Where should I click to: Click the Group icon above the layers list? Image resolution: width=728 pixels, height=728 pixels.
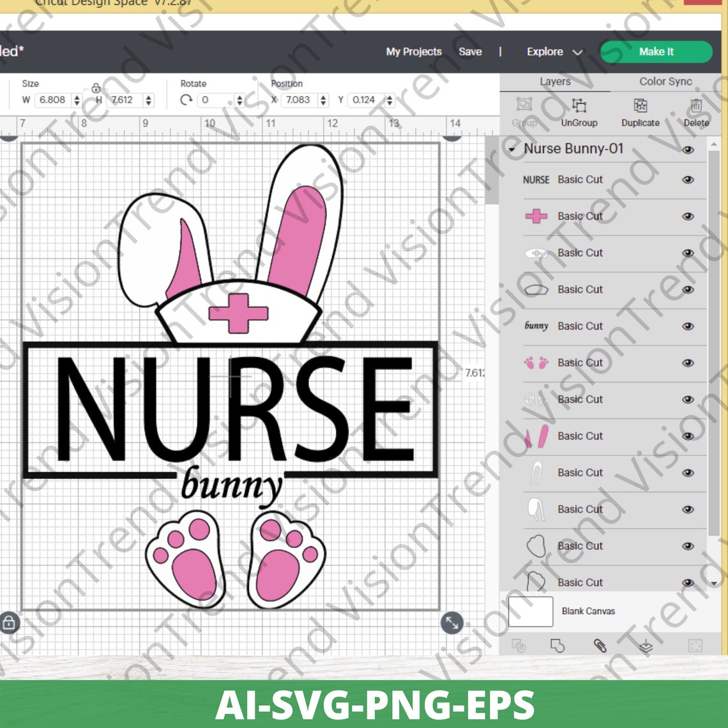pyautogui.click(x=524, y=109)
